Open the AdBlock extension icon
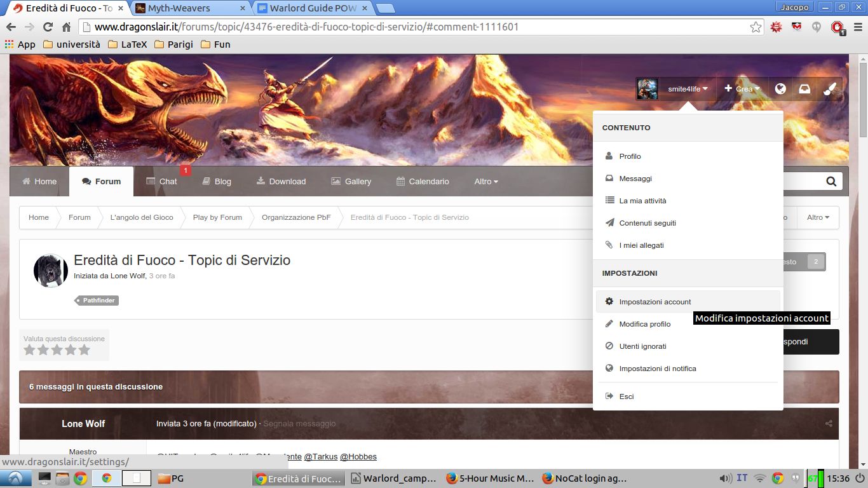 pyautogui.click(x=837, y=28)
